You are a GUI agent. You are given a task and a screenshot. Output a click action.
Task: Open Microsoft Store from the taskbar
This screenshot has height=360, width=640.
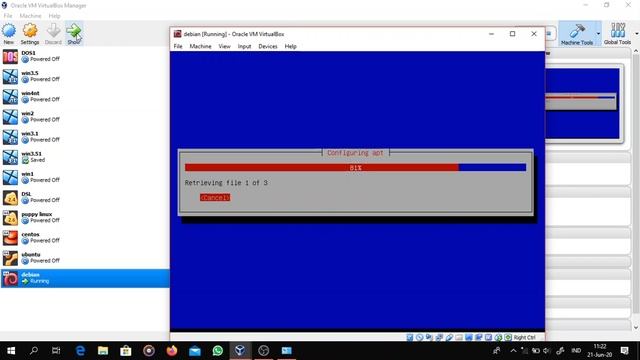126,351
